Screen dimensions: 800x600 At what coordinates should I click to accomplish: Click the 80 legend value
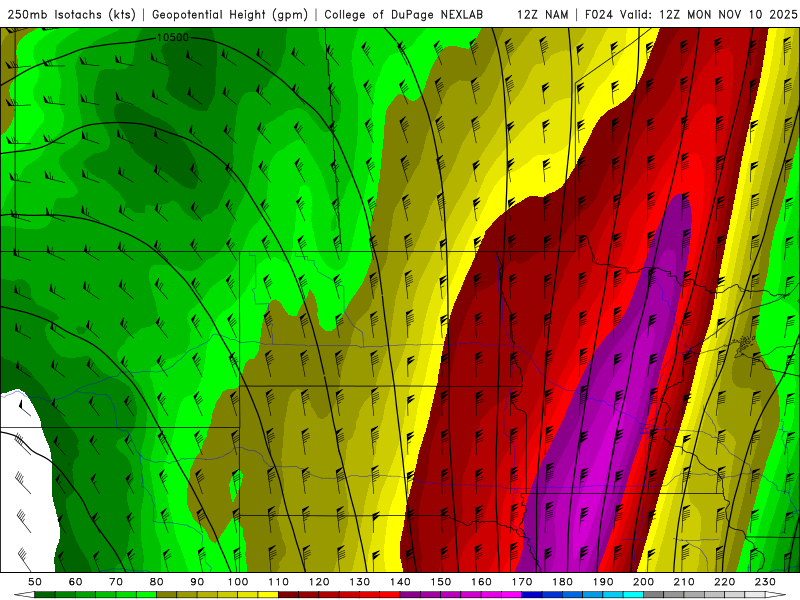click(x=157, y=582)
